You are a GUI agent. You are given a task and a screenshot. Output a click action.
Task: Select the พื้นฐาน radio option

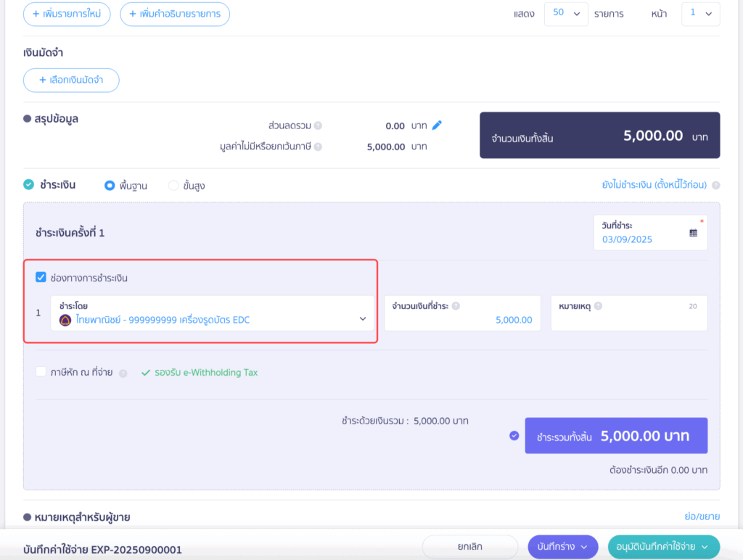(x=110, y=186)
